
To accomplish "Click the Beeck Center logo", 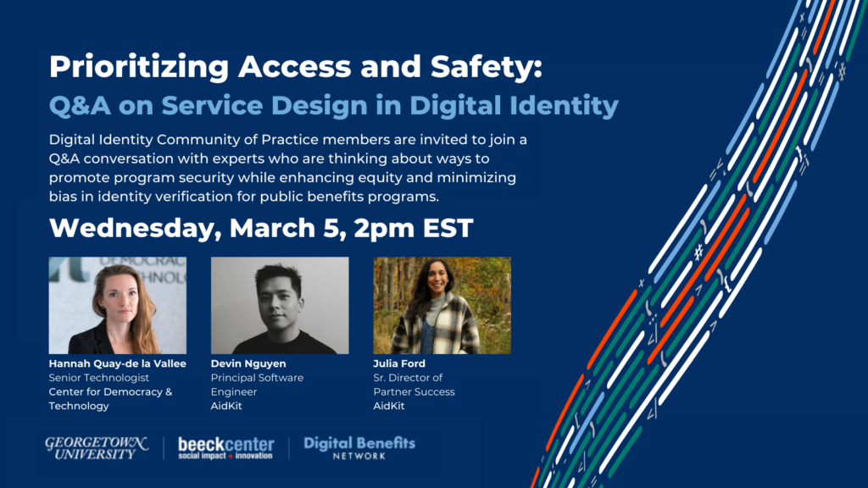I will point(225,446).
